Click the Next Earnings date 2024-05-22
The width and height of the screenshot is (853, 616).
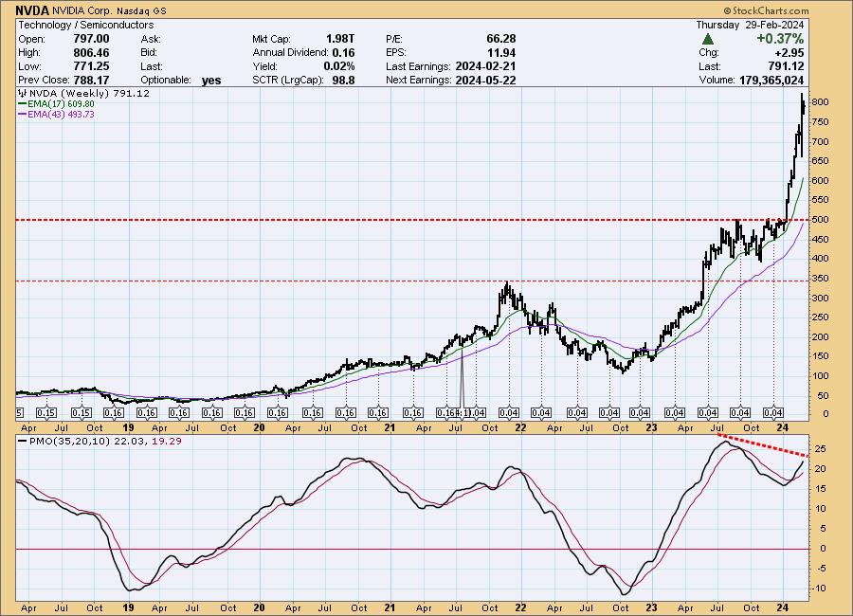pos(487,81)
